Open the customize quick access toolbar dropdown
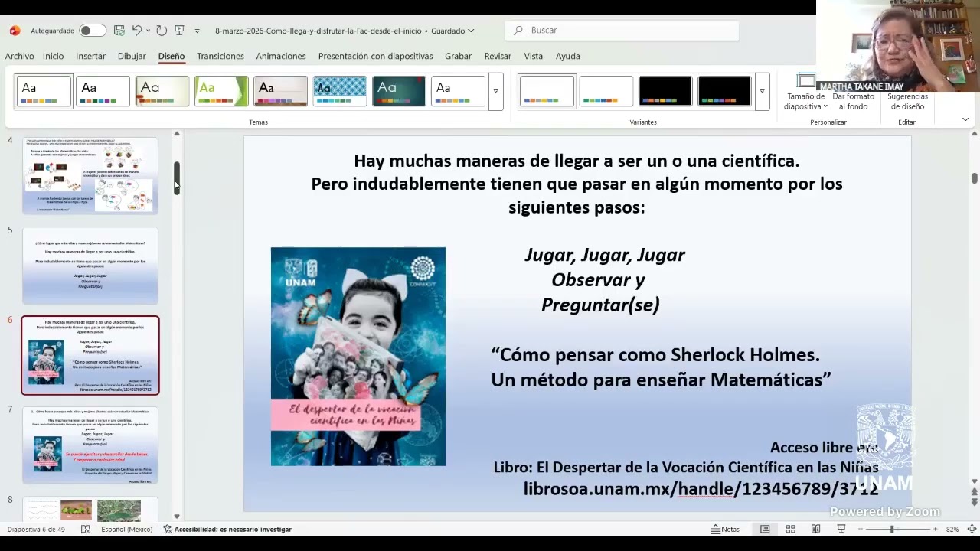Image resolution: width=980 pixels, height=551 pixels. (x=197, y=31)
